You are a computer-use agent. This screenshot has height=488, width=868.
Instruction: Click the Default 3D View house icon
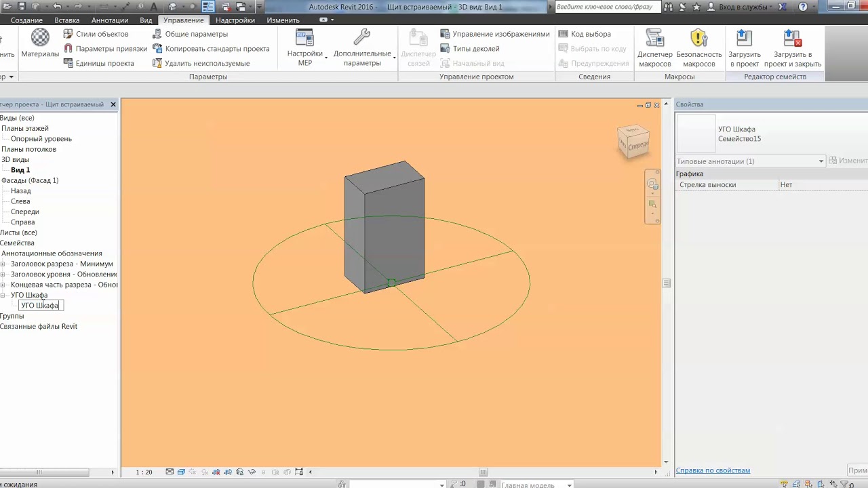[173, 7]
